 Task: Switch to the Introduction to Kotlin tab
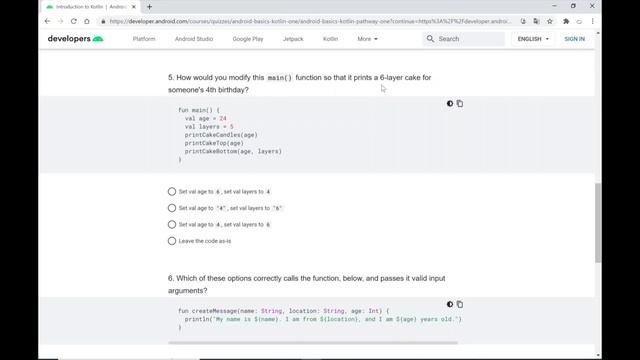[x=90, y=7]
